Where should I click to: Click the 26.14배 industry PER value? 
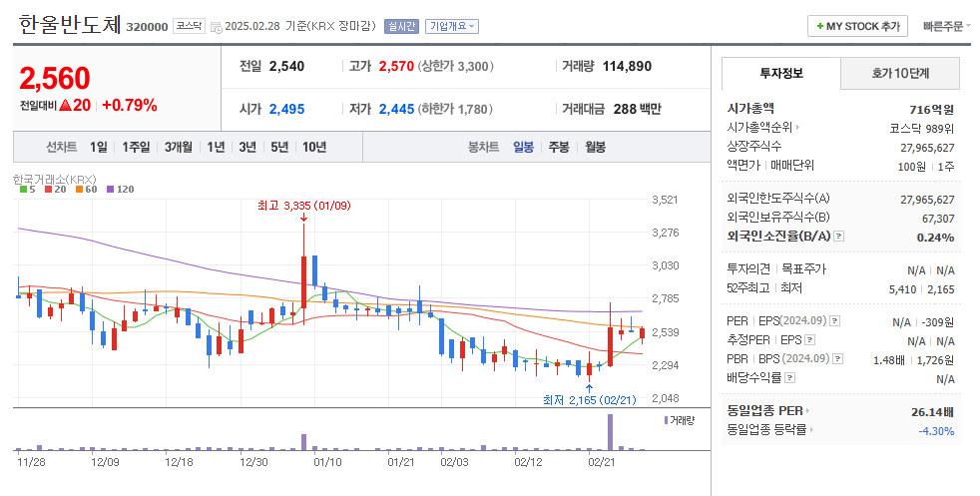pyautogui.click(x=932, y=412)
